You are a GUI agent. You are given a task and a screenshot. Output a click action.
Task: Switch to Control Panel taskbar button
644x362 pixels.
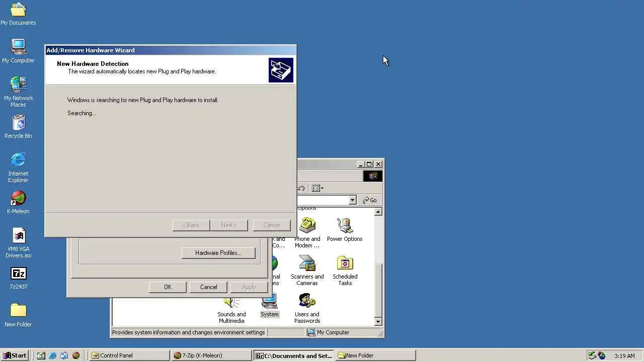pyautogui.click(x=130, y=355)
